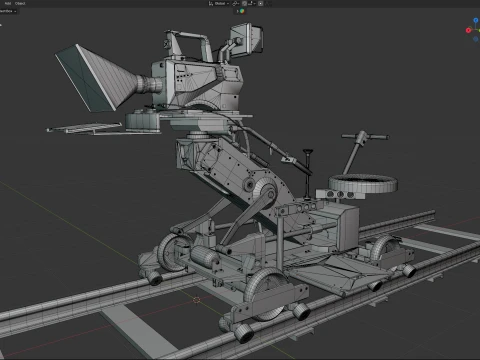Click the green Y axis on the gizmo
This screenshot has height=360, width=480.
(479, 30)
